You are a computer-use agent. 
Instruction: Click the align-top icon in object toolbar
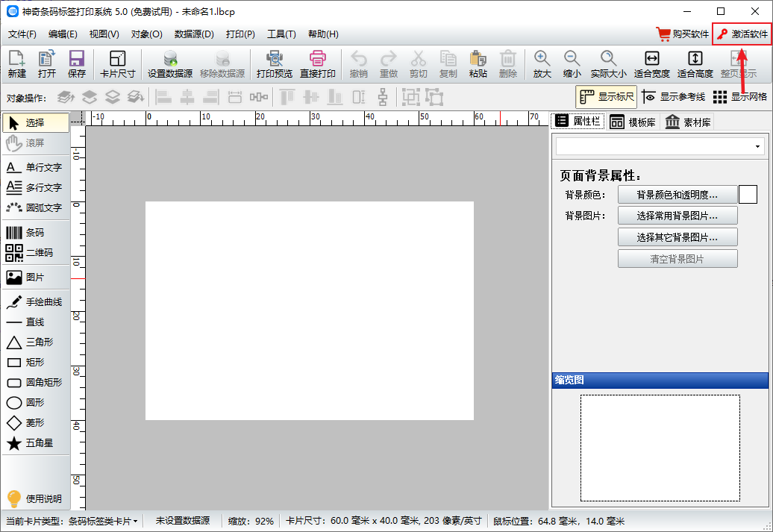pyautogui.click(x=287, y=97)
